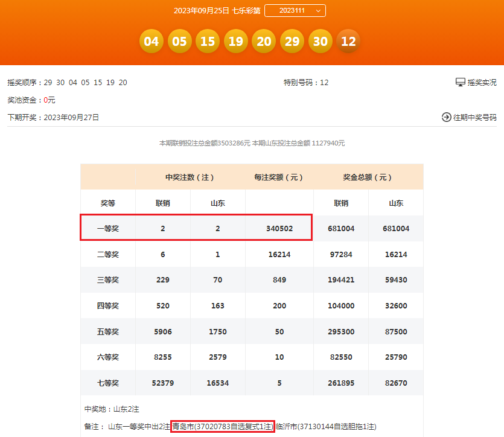Pick the yellow ball numbered 19
The width and height of the screenshot is (504, 437).
pos(236,41)
